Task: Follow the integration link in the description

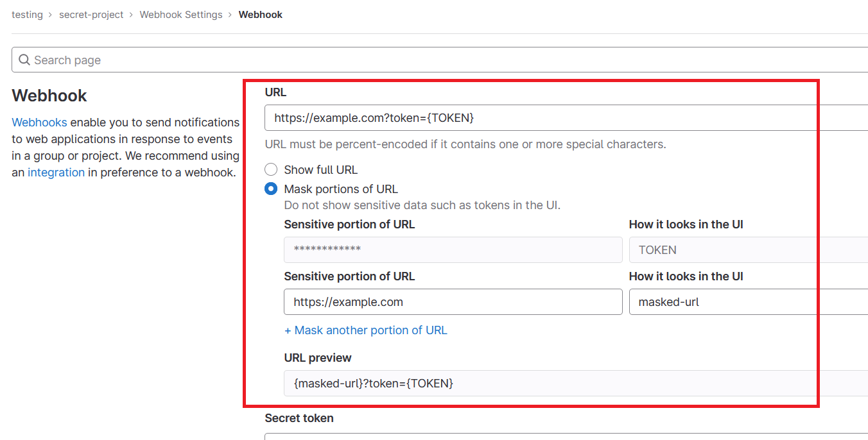Action: pos(56,173)
